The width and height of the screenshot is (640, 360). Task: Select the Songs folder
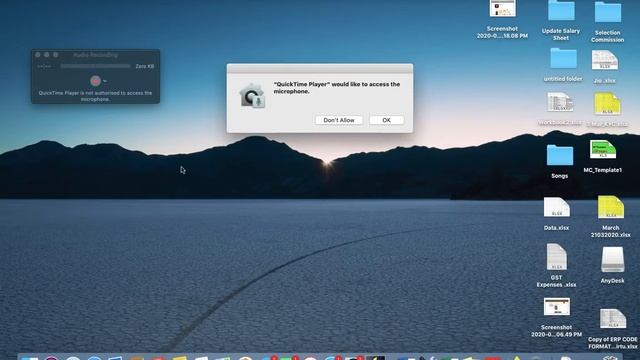coord(560,155)
